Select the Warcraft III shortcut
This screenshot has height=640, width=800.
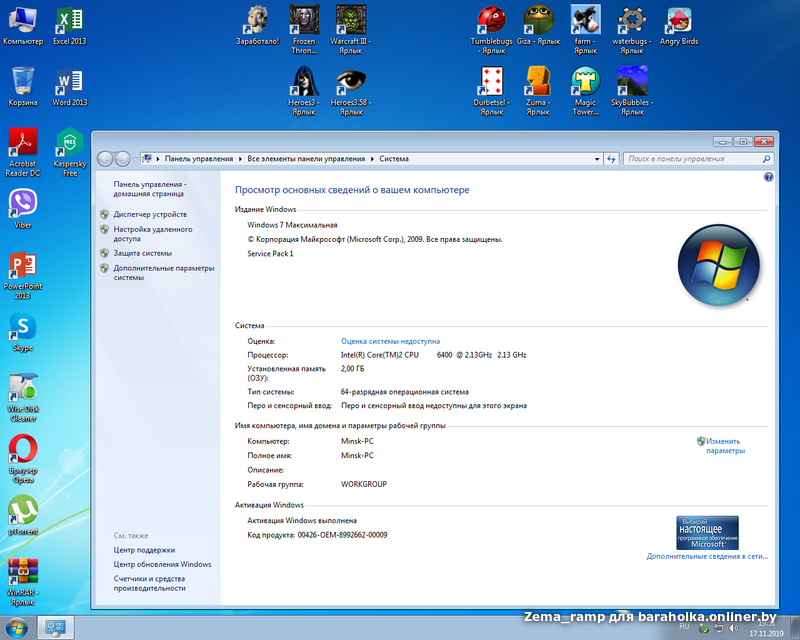[x=351, y=30]
